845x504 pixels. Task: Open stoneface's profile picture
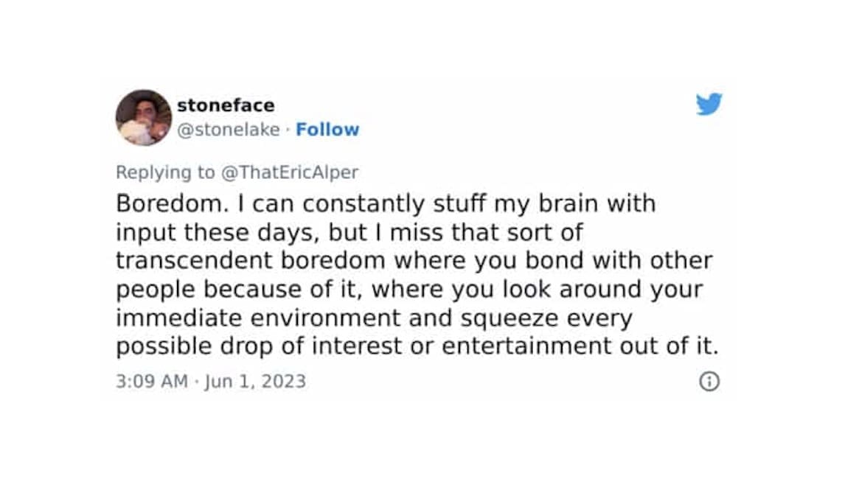point(144,117)
